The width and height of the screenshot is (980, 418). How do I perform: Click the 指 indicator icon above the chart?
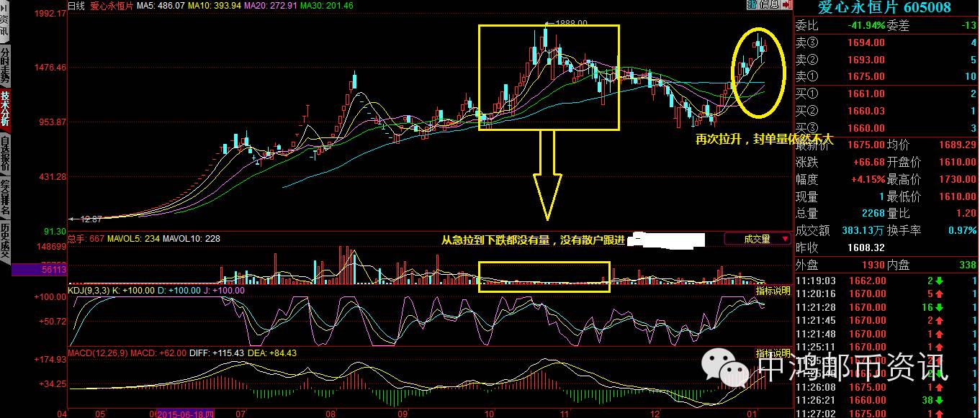point(752,5)
